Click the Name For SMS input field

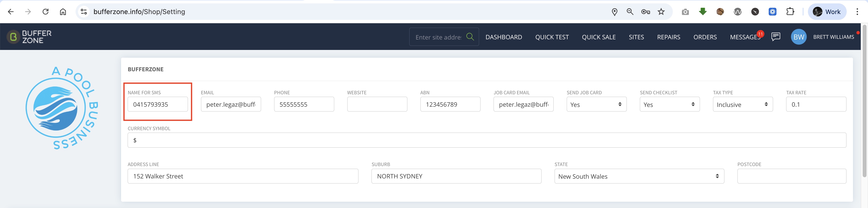pos(158,104)
